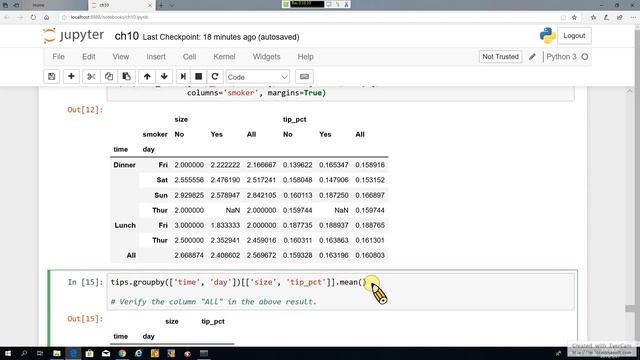Go to browser home page icon
This screenshot has width=640, height=360.
tap(47, 17)
